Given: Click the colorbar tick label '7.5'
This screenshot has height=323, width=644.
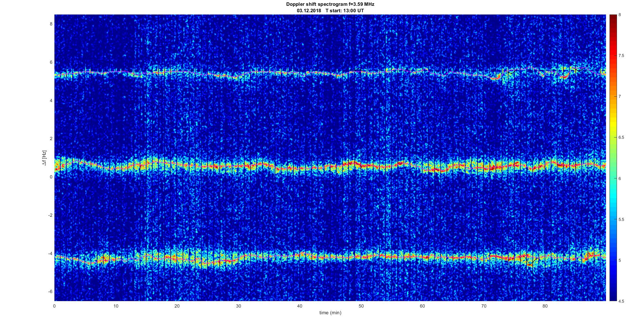Looking at the screenshot, I should tap(621, 55).
